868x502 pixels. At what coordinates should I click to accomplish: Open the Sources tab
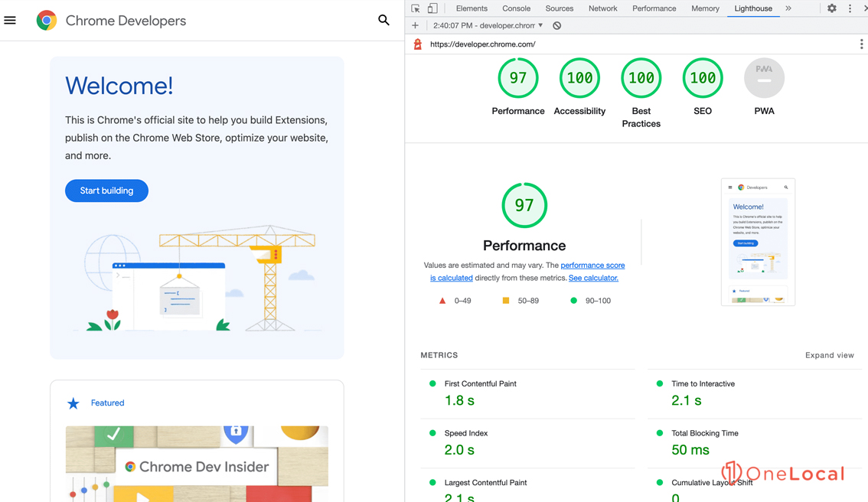pyautogui.click(x=560, y=8)
